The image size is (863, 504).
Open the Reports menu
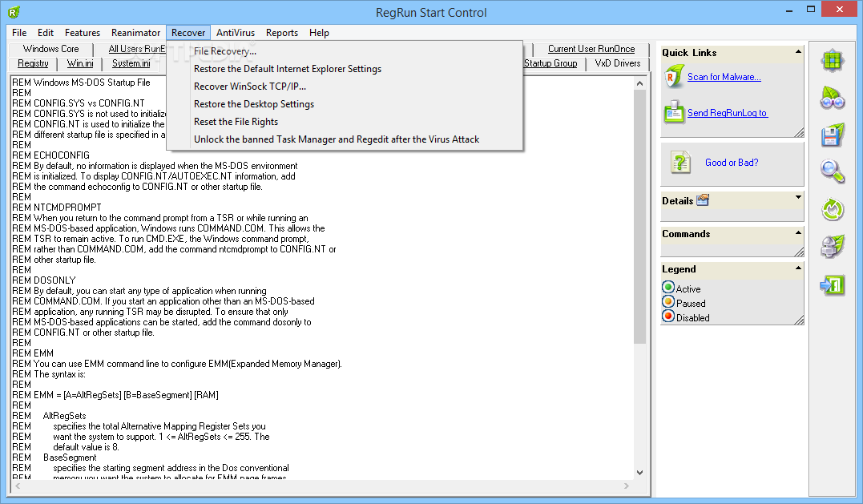tap(282, 33)
